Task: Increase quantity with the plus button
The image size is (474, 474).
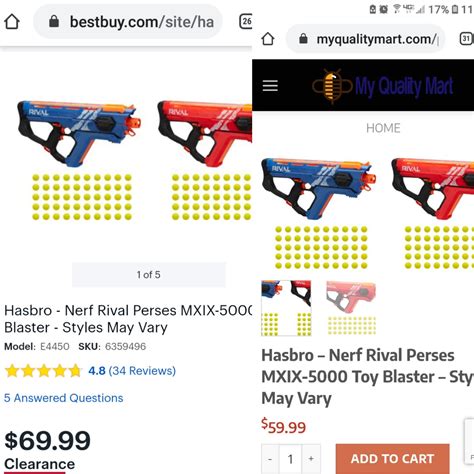Action: pyautogui.click(x=311, y=459)
